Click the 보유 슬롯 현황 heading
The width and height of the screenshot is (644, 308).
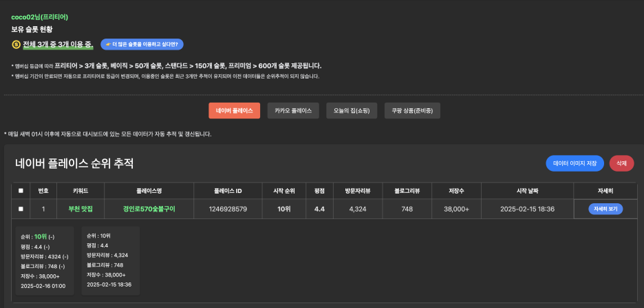tap(32, 29)
